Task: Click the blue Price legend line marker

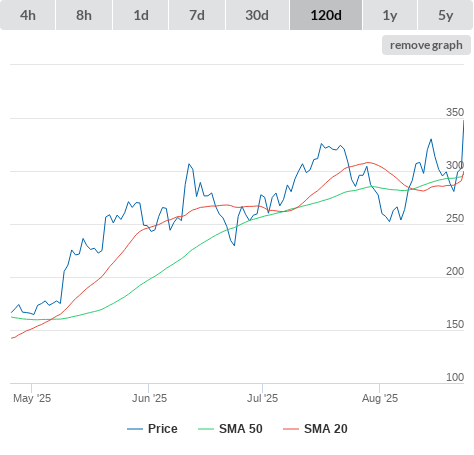Action: (x=135, y=429)
